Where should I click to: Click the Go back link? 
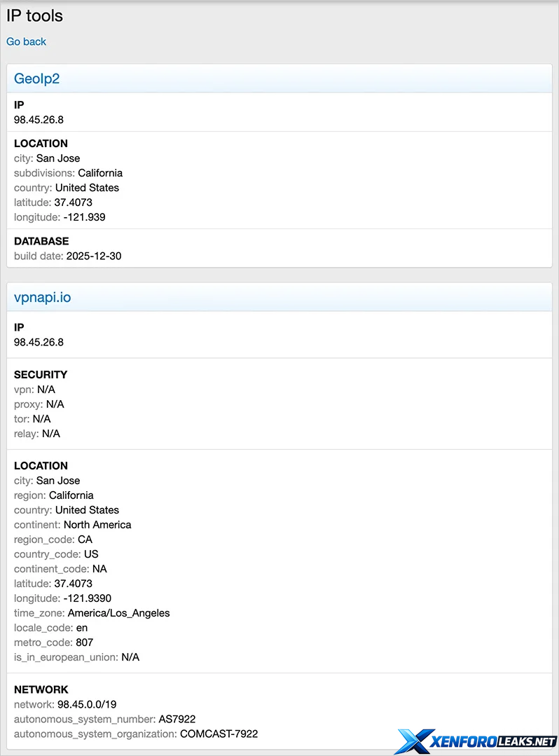[26, 42]
